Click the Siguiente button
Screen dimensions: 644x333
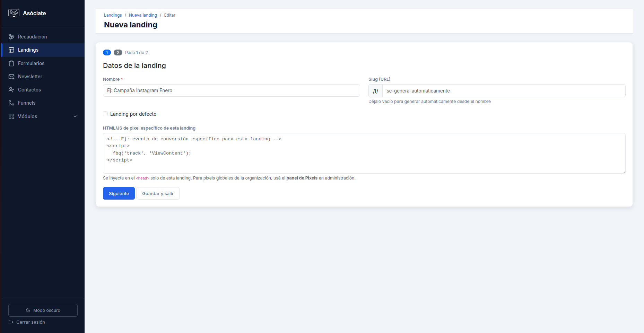(119, 193)
